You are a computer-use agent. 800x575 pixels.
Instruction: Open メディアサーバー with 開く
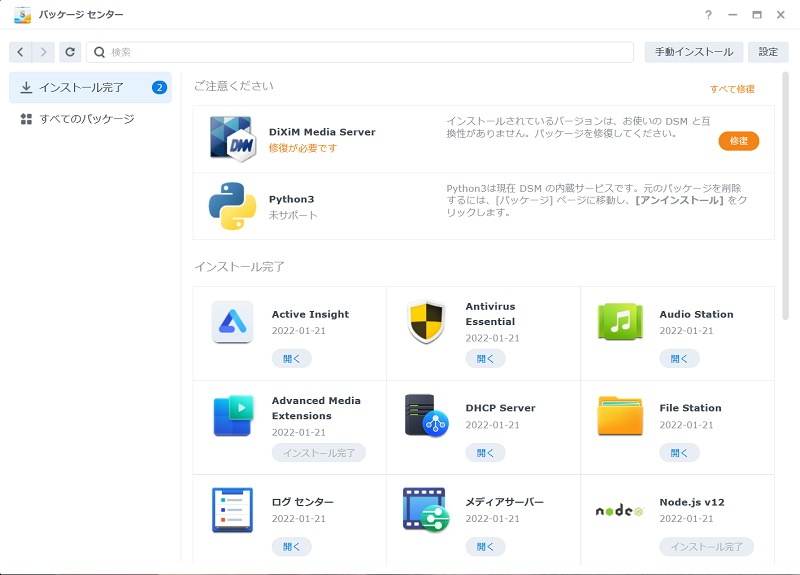point(485,546)
